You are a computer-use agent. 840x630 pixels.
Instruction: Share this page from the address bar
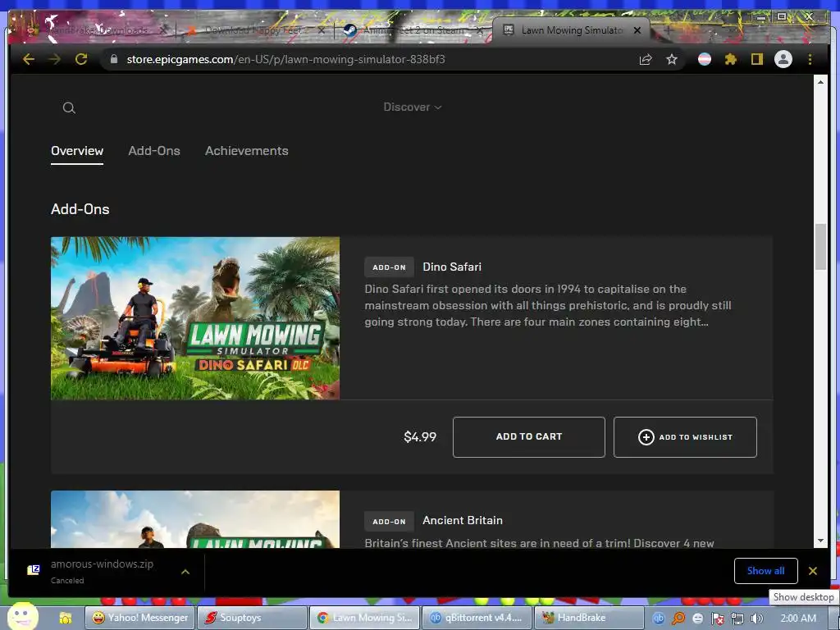646,59
